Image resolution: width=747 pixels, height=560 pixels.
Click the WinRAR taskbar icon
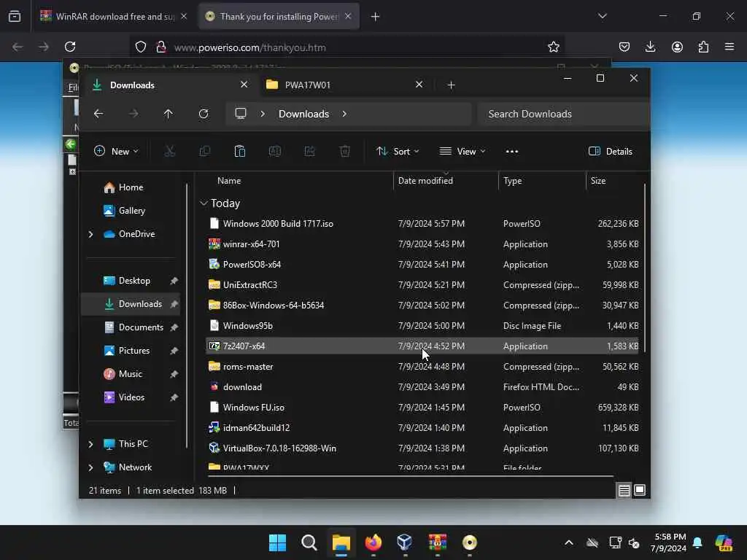pos(438,542)
